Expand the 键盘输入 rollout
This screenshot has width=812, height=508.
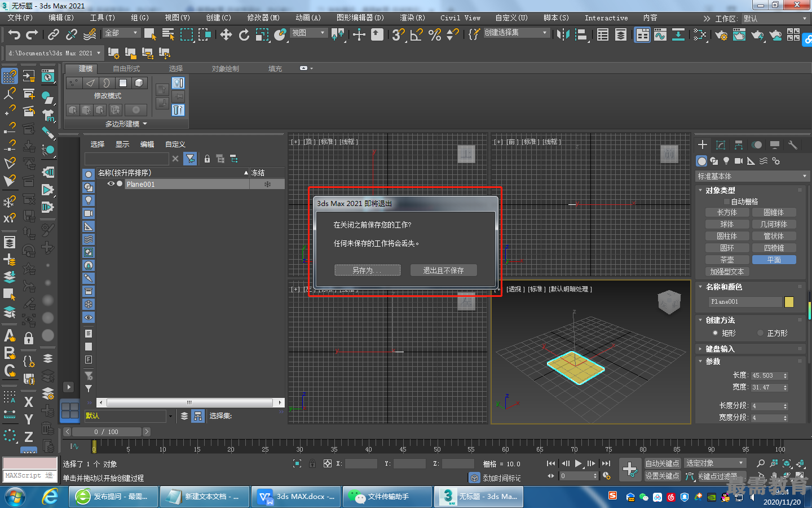pos(720,349)
